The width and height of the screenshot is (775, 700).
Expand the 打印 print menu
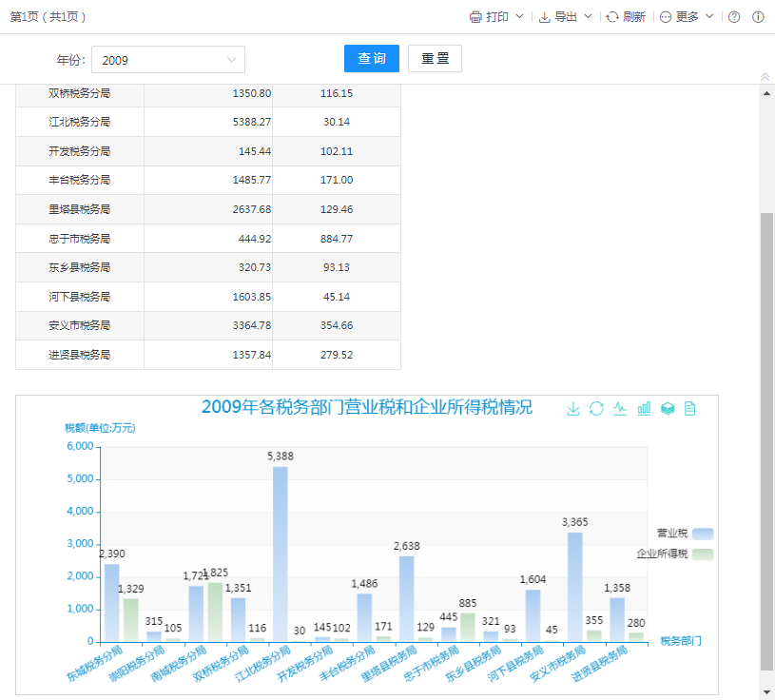pyautogui.click(x=496, y=17)
